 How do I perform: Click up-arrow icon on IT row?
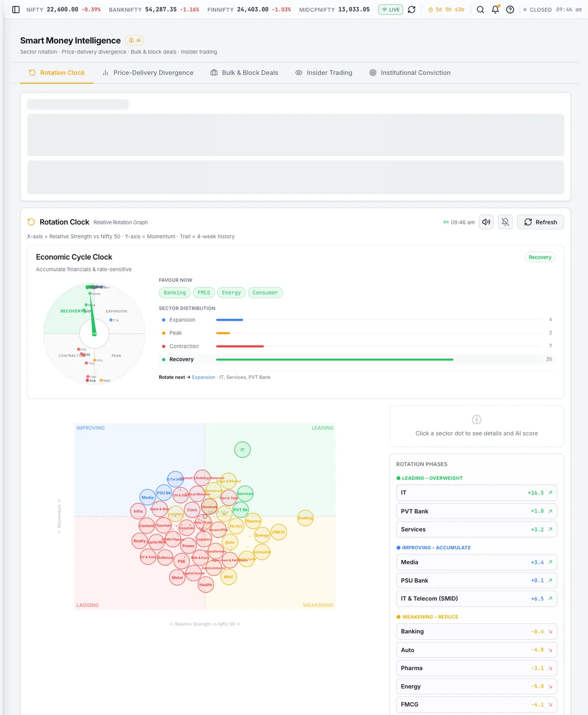(x=550, y=493)
